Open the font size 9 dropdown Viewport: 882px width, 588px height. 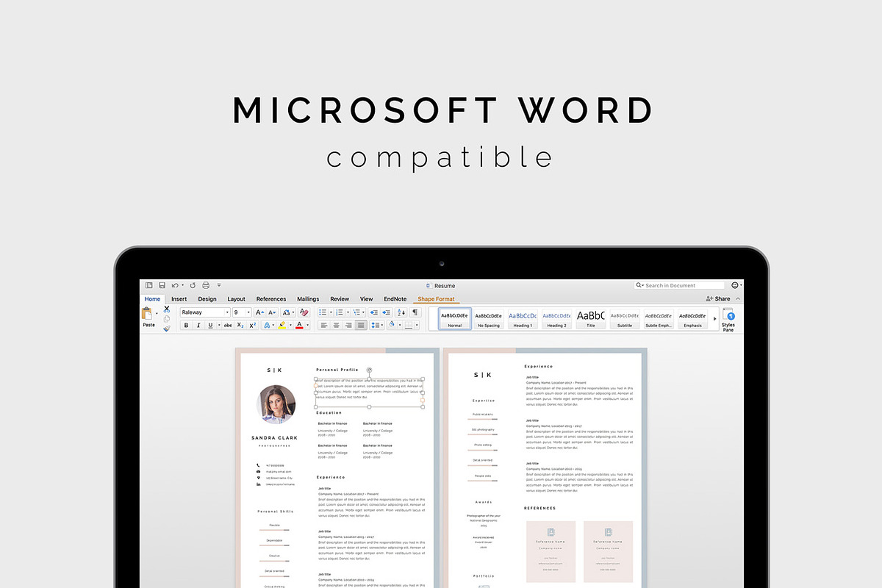(248, 312)
